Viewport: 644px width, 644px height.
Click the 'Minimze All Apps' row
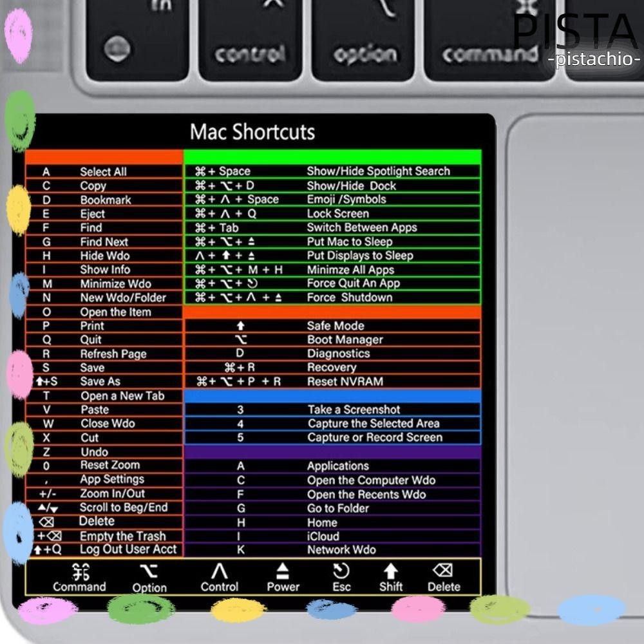click(333, 269)
